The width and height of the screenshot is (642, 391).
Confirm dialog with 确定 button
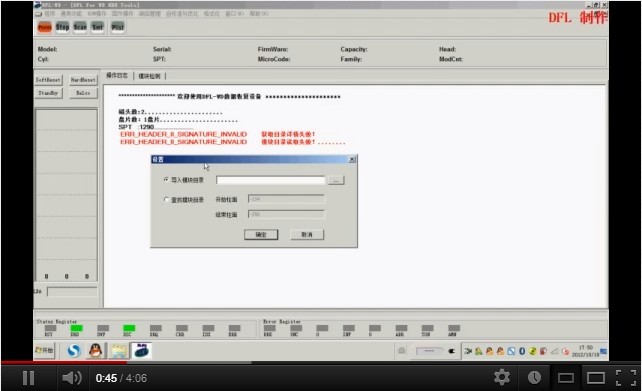(261, 235)
